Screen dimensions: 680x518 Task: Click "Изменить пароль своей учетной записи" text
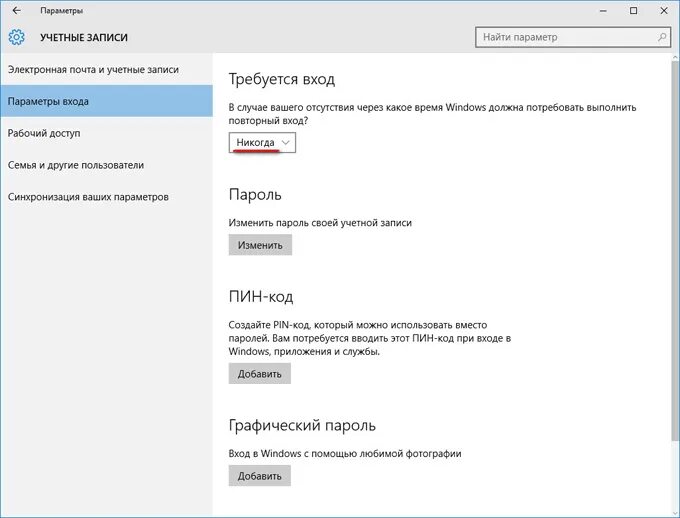[320, 223]
